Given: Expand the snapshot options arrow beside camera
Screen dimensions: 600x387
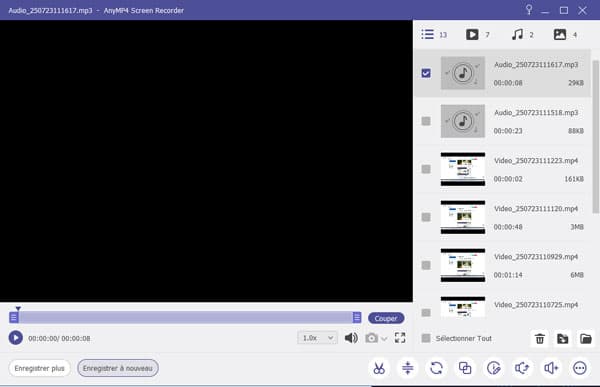Looking at the screenshot, I should click(384, 339).
